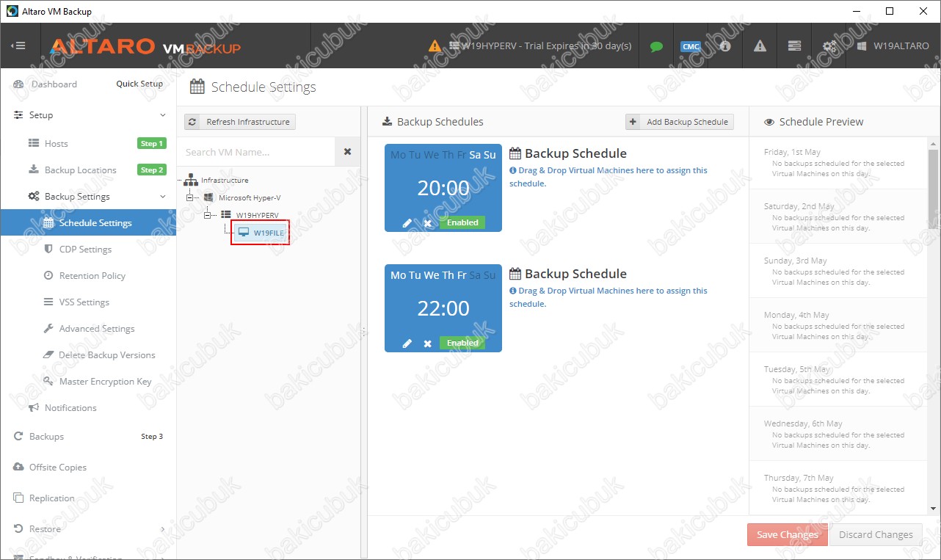Edit the 22:00 schedule pencil icon

(x=407, y=343)
